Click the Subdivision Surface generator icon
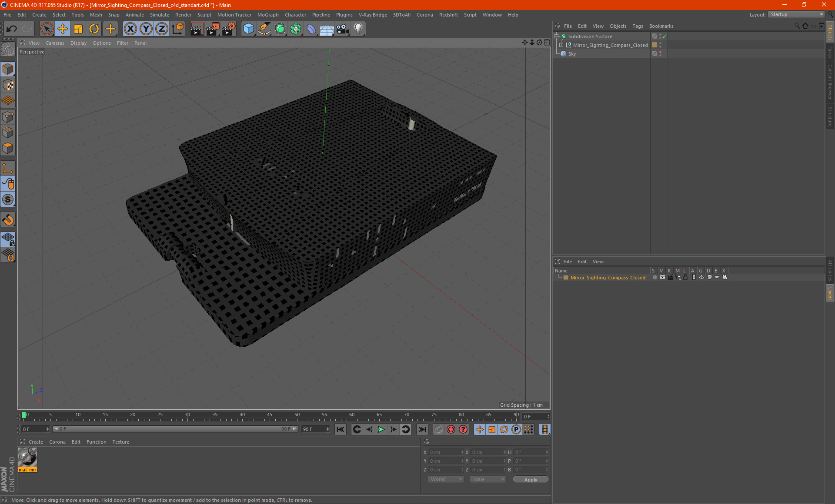Image resolution: width=835 pixels, height=504 pixels. tap(280, 29)
